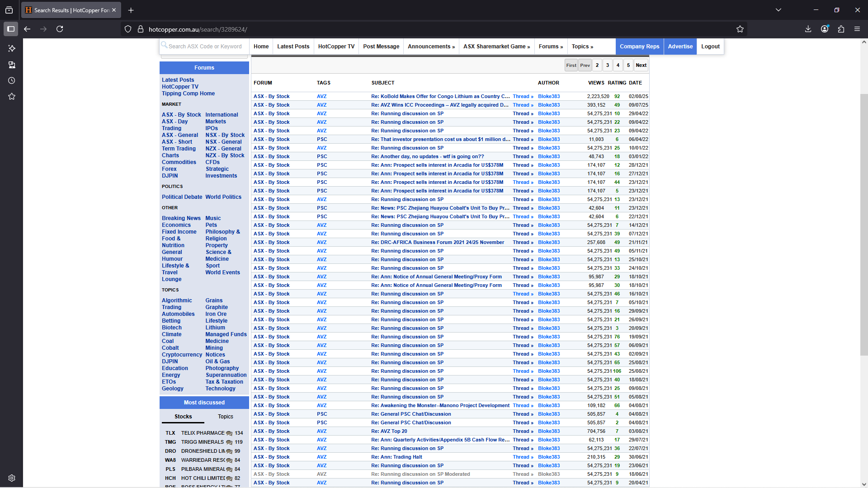
Task: Go to the Home menu item
Action: coord(261,46)
